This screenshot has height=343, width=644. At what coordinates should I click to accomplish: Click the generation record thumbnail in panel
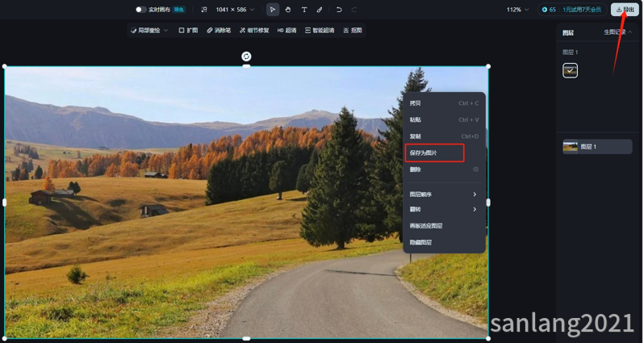(x=570, y=71)
